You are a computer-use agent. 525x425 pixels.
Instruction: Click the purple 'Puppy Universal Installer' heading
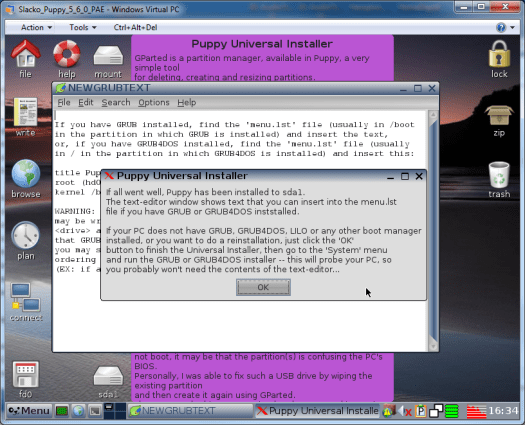262,44
